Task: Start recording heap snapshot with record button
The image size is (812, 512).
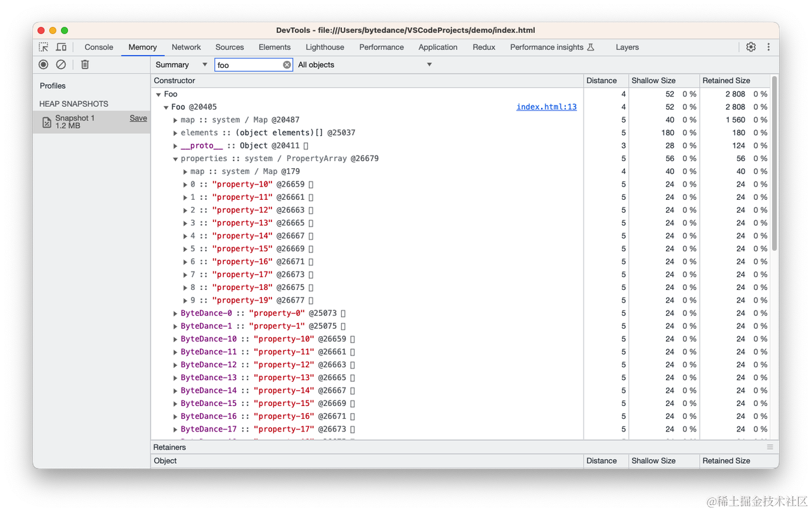Action: click(x=44, y=65)
